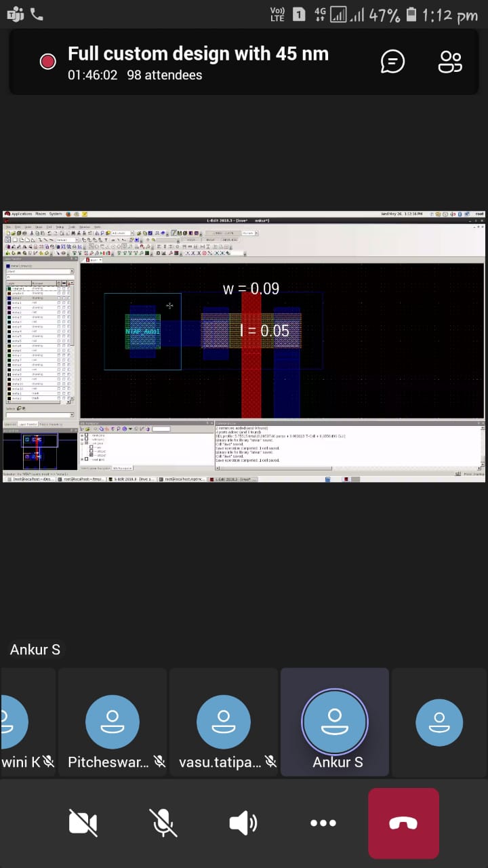Open the meeting chat icon

[x=392, y=62]
